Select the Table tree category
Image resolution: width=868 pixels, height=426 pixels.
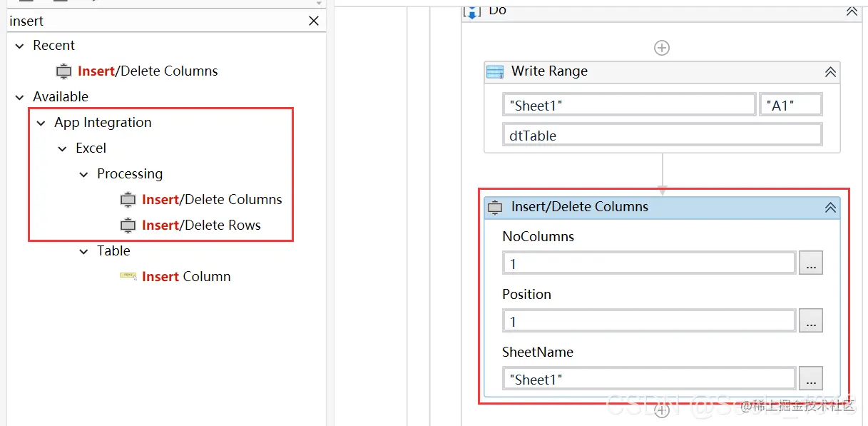pos(113,251)
